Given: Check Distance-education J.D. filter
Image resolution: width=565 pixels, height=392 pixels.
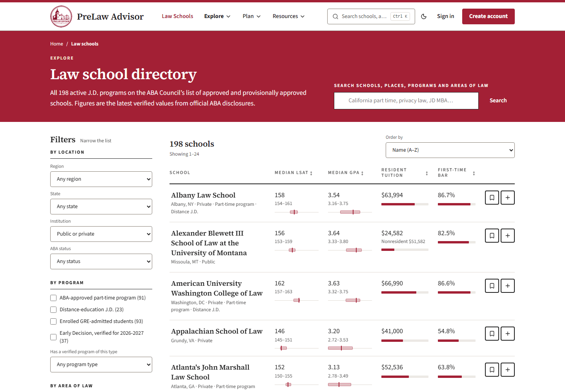Looking at the screenshot, I should click(53, 310).
